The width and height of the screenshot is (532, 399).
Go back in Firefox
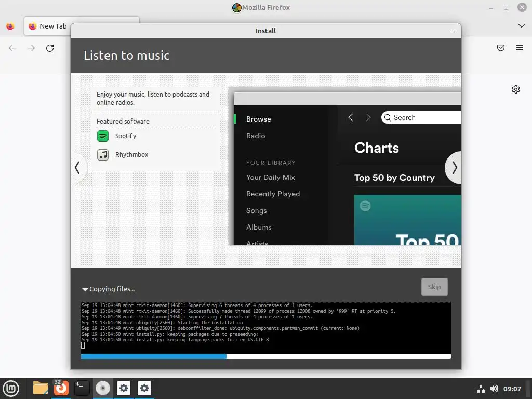pyautogui.click(x=12, y=48)
